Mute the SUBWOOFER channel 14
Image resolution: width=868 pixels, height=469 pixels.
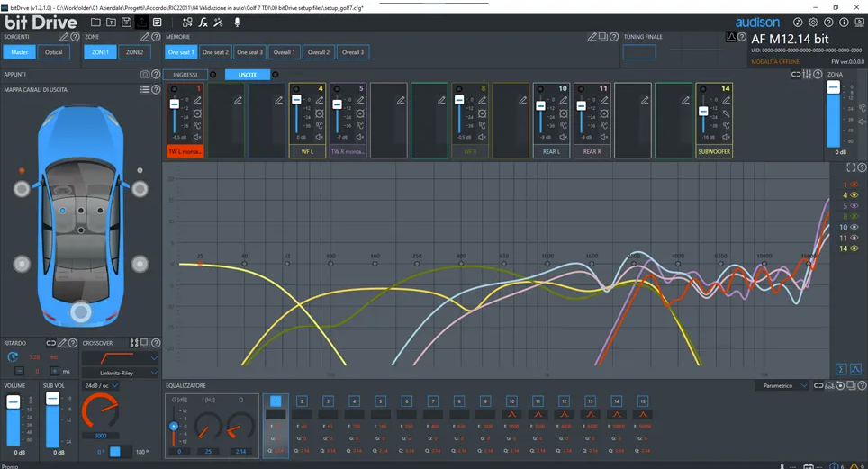pyautogui.click(x=726, y=137)
